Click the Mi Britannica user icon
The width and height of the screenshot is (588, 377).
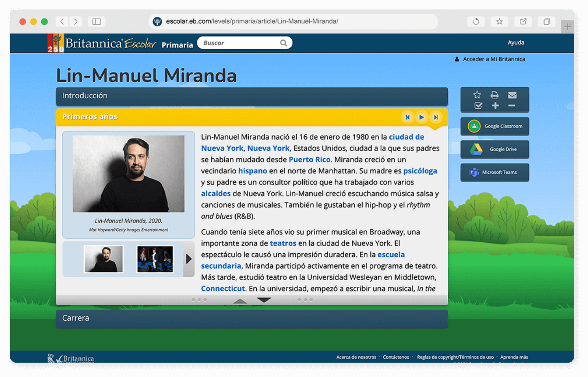457,59
